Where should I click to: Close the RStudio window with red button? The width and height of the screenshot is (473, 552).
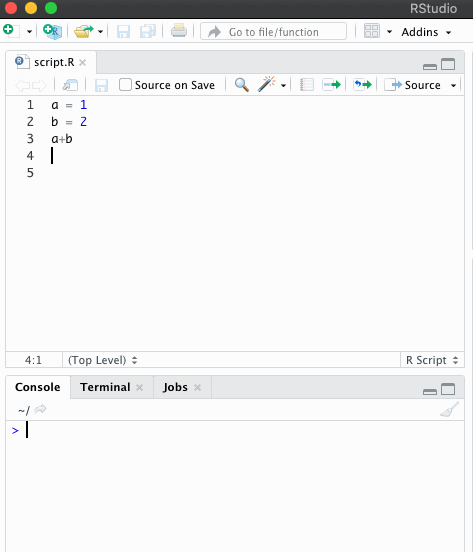coord(11,8)
